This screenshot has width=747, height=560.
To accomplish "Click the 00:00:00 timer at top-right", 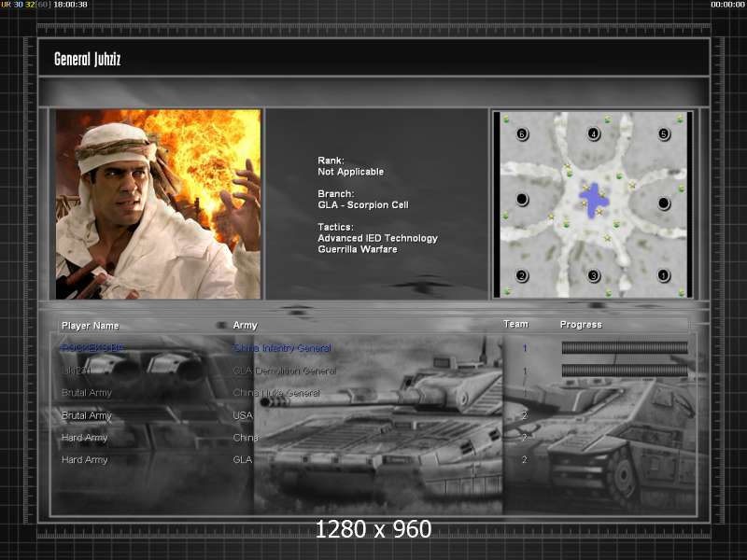I will click(x=727, y=5).
